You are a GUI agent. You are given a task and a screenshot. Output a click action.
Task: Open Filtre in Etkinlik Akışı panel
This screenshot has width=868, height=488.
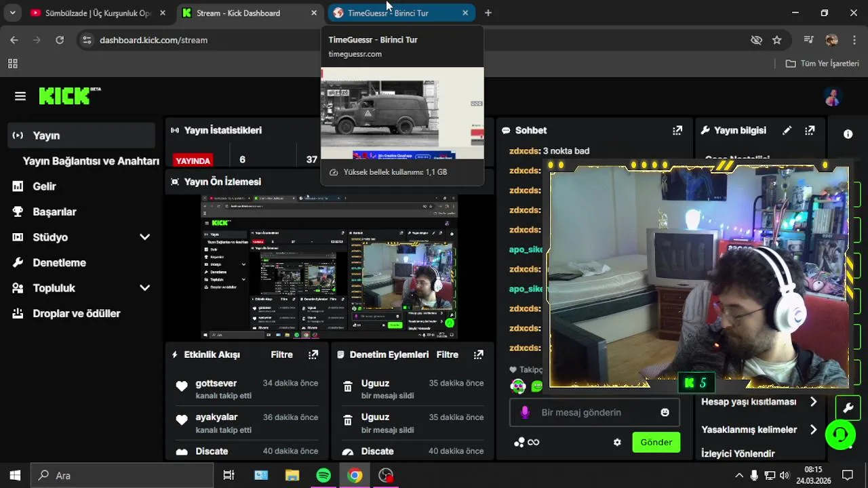click(281, 354)
